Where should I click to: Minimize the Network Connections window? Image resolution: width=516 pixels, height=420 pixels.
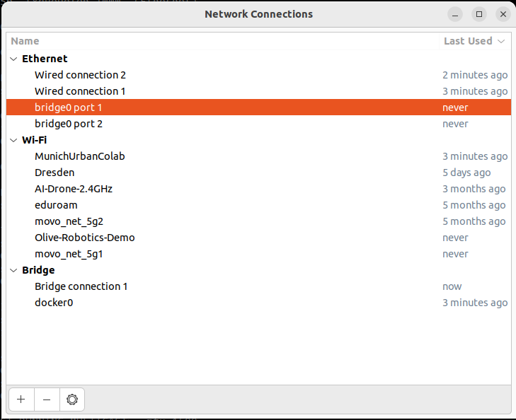tap(457, 14)
